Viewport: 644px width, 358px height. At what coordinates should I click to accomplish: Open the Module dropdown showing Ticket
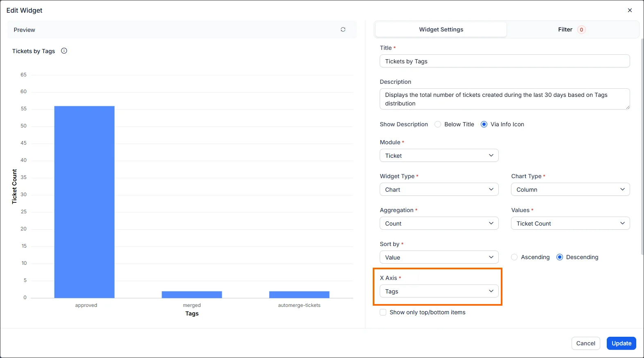tap(439, 155)
